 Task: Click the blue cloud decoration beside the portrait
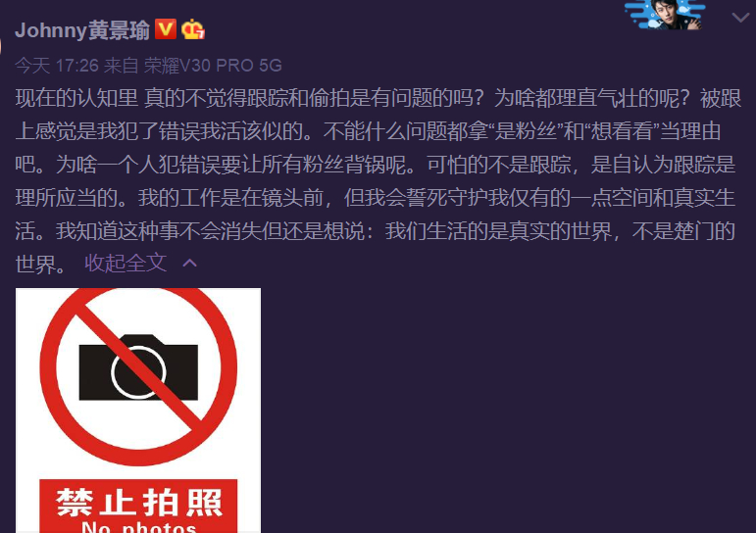637,15
